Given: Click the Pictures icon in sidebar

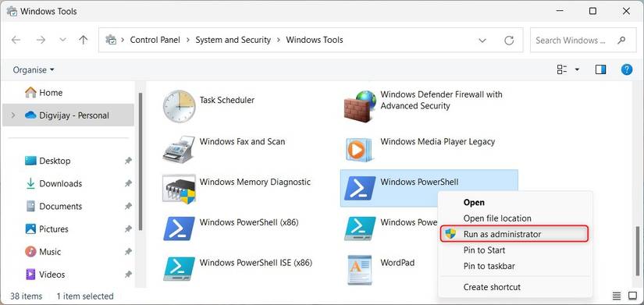Looking at the screenshot, I should point(30,229).
